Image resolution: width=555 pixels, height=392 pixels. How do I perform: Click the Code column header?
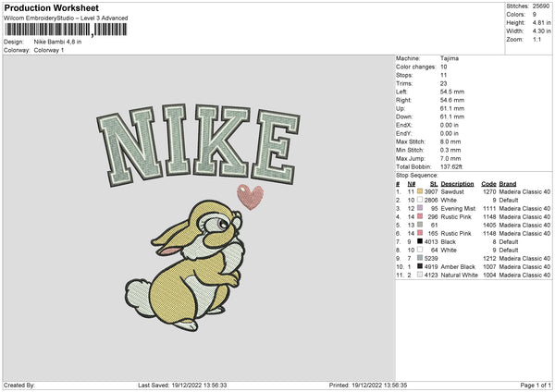pos(488,183)
